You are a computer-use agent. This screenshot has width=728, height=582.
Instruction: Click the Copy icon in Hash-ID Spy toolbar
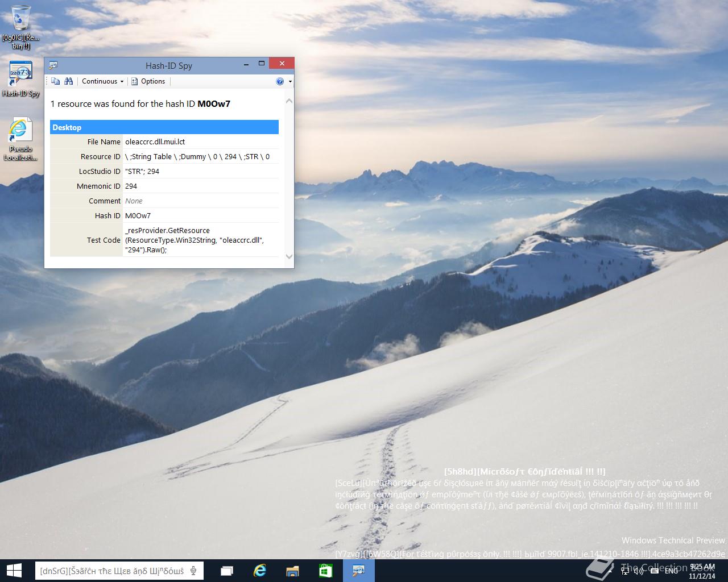tap(55, 81)
